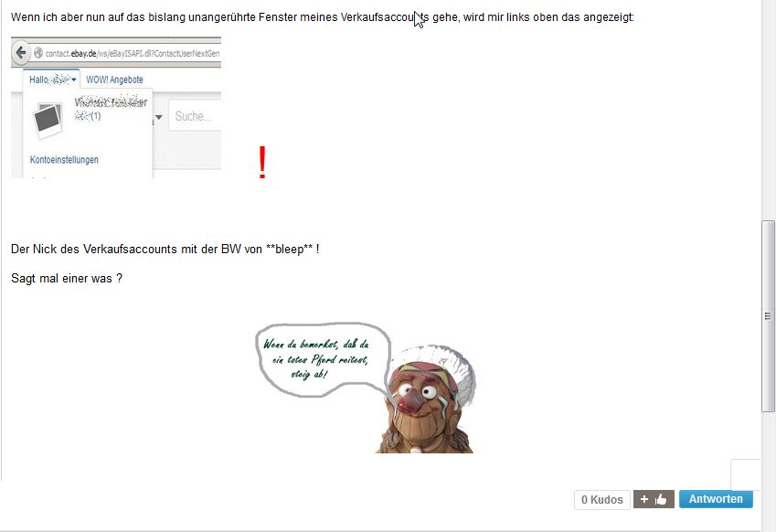
Task: Click the white box above Antworten
Action: point(745,474)
